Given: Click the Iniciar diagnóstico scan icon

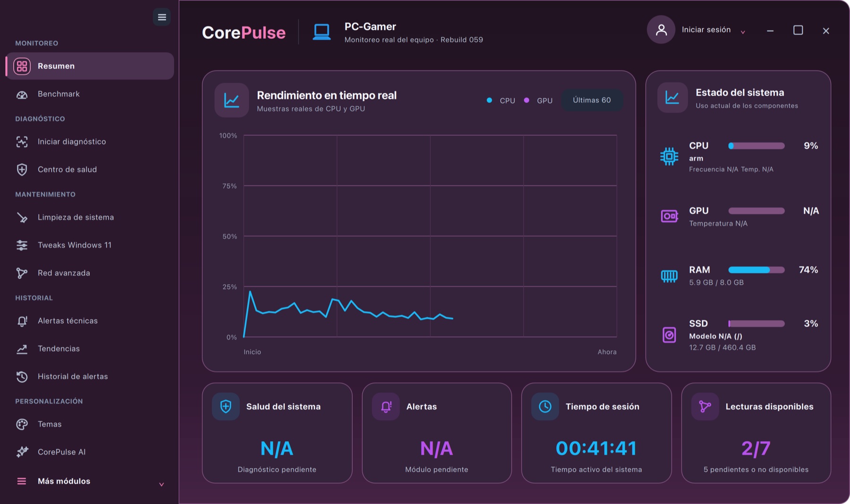Looking at the screenshot, I should point(22,142).
